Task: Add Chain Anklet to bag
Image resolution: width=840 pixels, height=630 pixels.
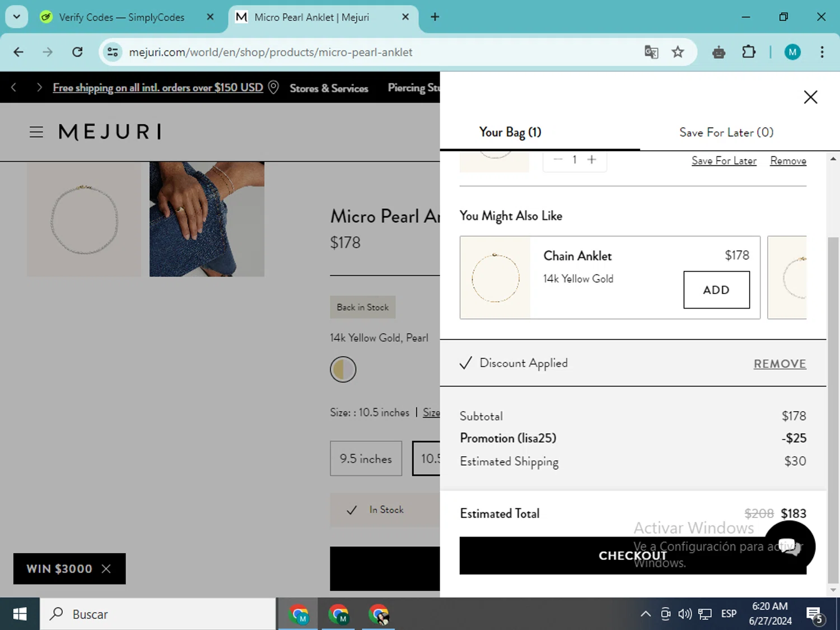Action: click(x=716, y=290)
